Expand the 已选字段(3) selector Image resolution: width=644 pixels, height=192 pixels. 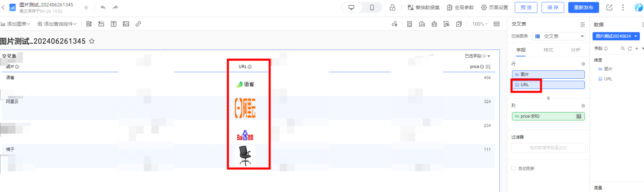point(477,56)
